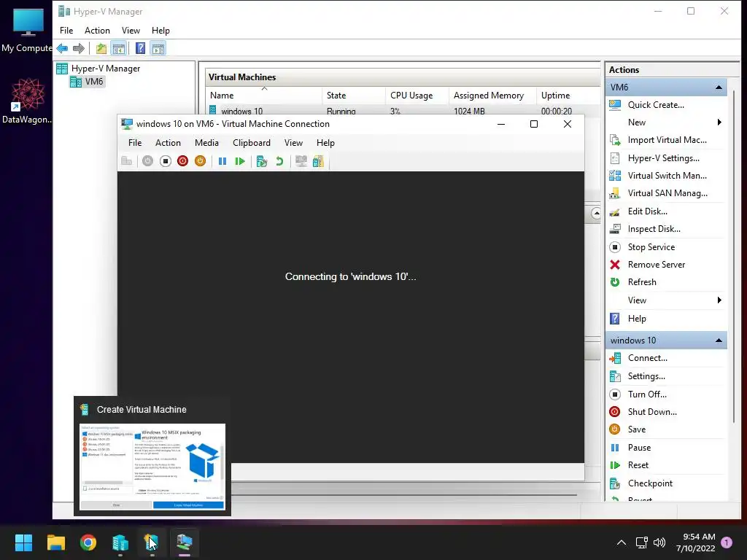The image size is (747, 560).
Task: Click Inspect Disk action
Action: pyautogui.click(x=654, y=229)
